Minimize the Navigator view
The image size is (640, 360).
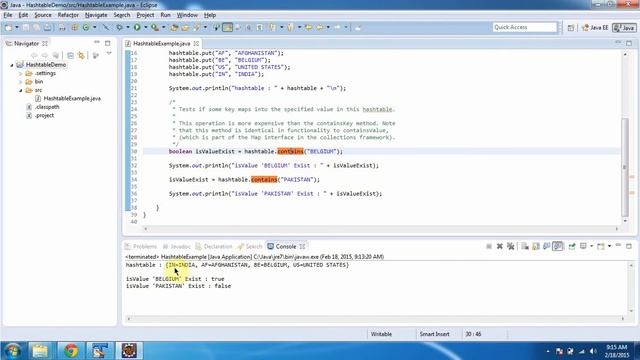97,42
